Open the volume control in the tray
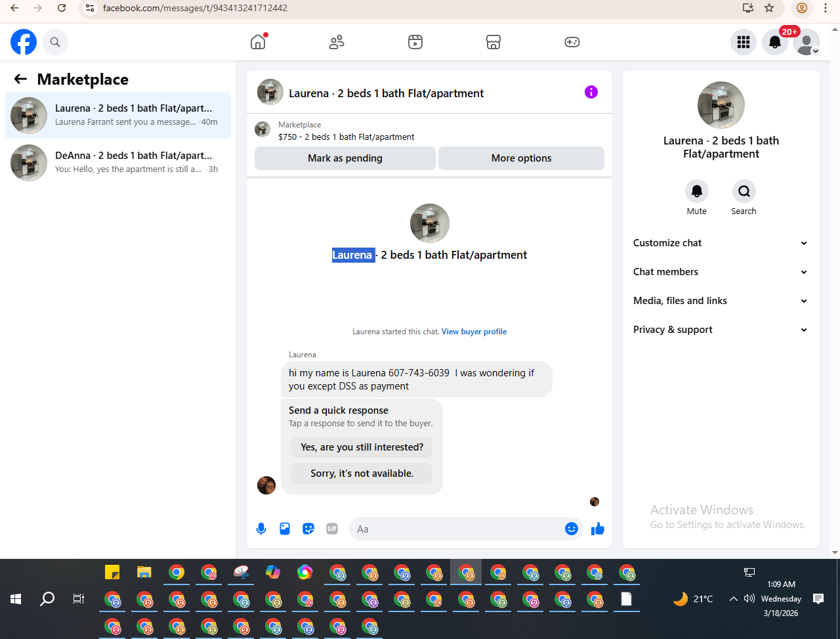The height and width of the screenshot is (639, 840). pos(749,599)
